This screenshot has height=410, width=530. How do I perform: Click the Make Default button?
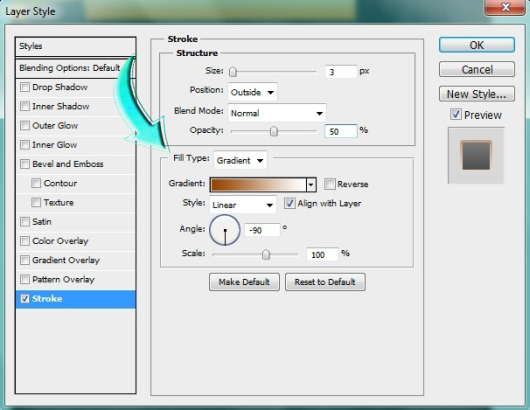pos(244,282)
